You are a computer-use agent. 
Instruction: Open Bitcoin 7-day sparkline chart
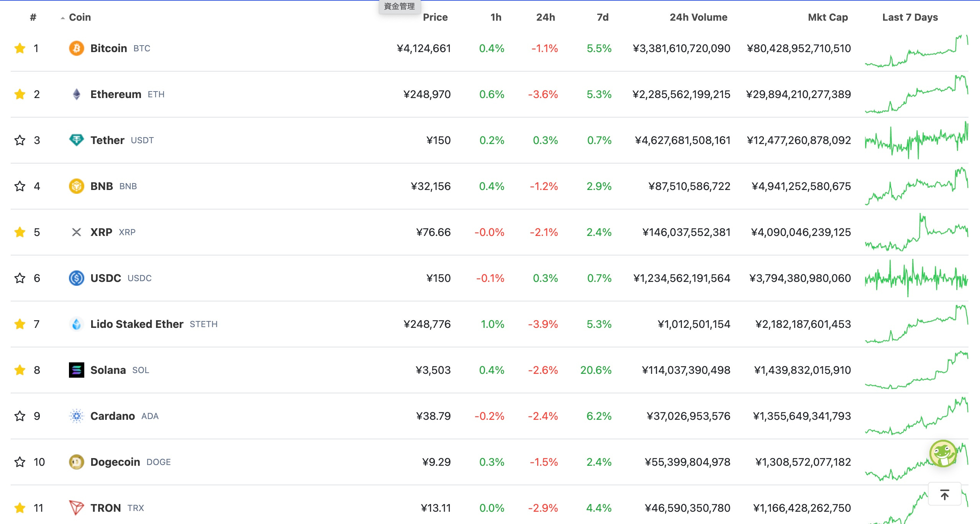916,51
